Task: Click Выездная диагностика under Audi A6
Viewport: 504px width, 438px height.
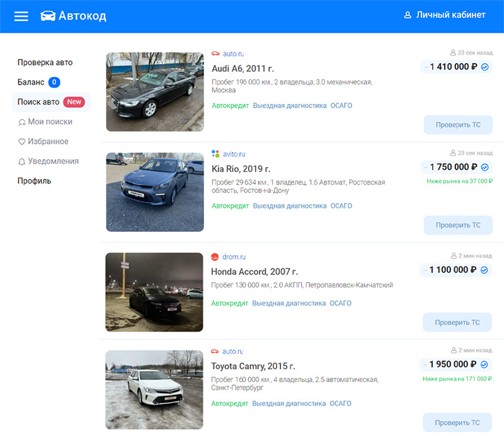Action: pos(290,105)
